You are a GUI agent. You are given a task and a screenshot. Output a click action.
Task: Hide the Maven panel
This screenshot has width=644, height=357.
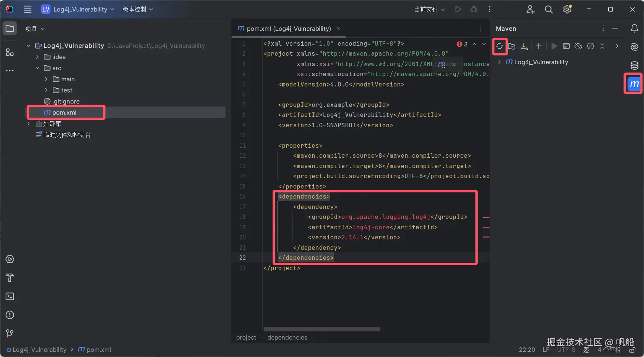click(615, 28)
